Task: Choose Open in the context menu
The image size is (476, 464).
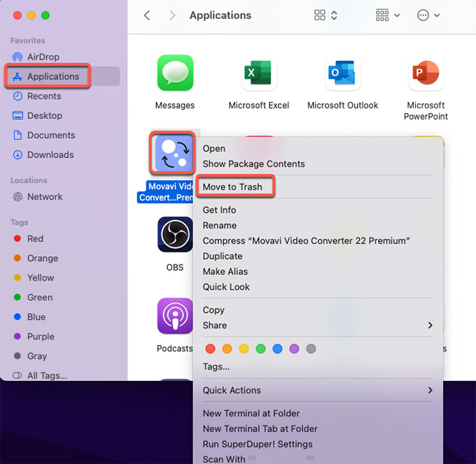Action: click(214, 148)
